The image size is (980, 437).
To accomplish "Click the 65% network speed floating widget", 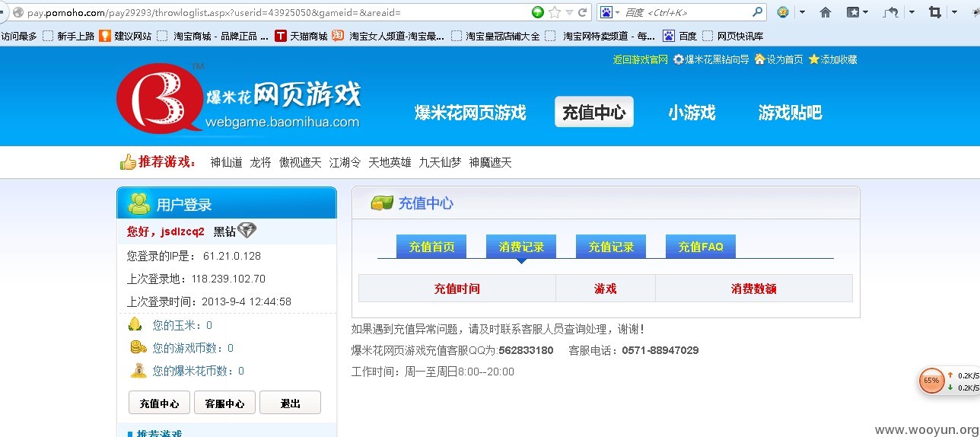I will pos(948,381).
